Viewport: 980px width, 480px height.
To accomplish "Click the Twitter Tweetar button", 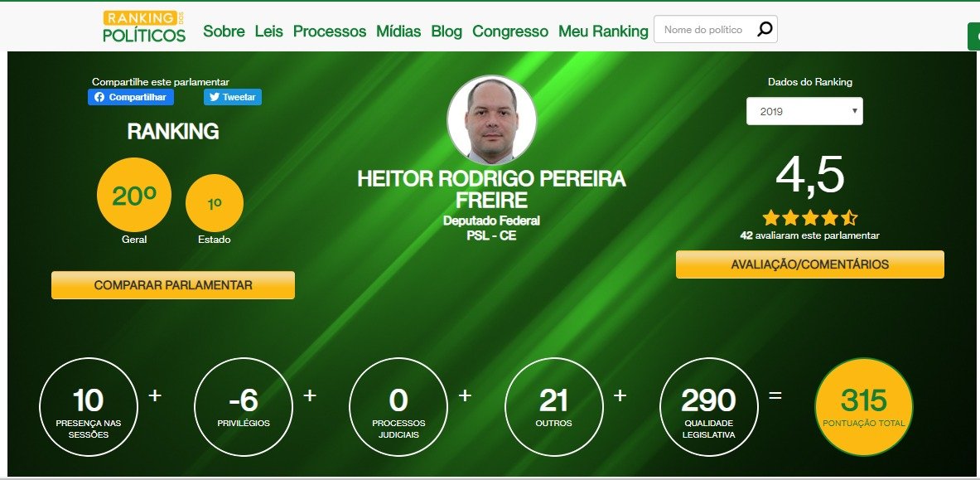I will pos(233,97).
